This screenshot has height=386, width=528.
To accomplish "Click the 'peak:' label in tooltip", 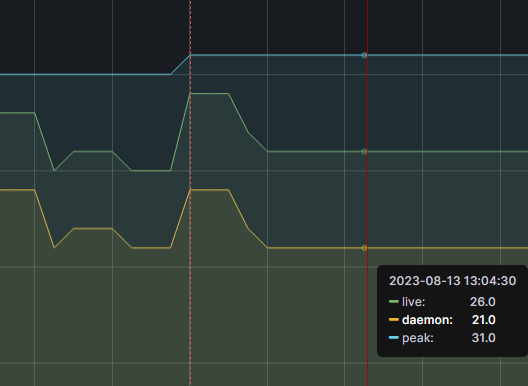I will (x=418, y=338).
